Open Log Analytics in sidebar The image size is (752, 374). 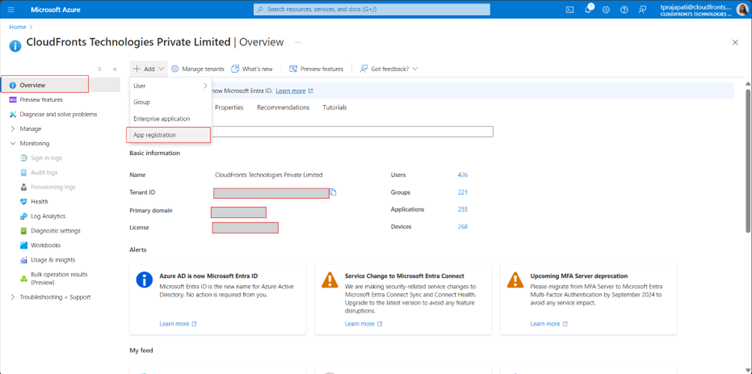pyautogui.click(x=48, y=216)
